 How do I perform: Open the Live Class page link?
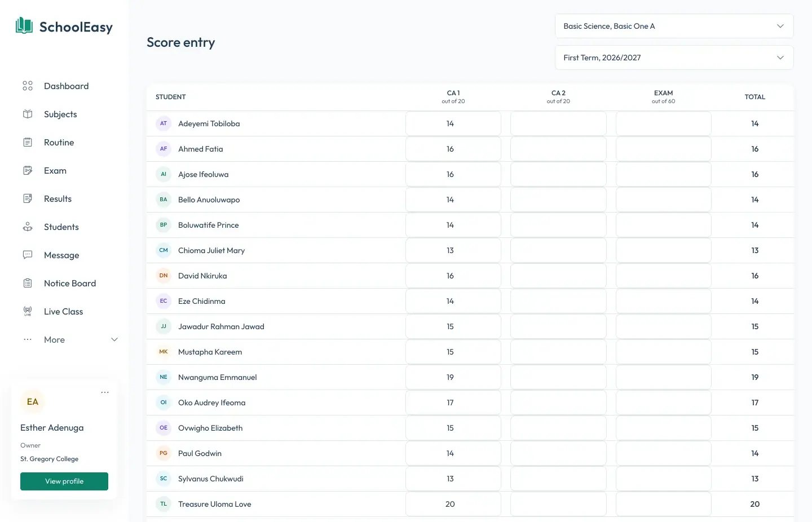pyautogui.click(x=63, y=311)
